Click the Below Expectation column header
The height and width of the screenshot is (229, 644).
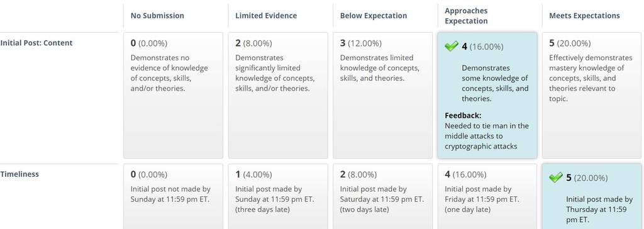click(x=374, y=16)
